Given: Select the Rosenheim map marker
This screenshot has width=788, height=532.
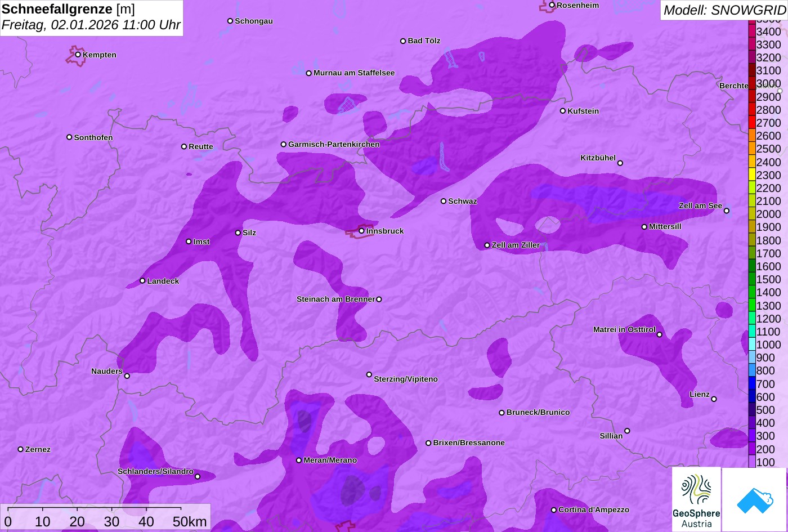Looking at the screenshot, I should pyautogui.click(x=552, y=5).
